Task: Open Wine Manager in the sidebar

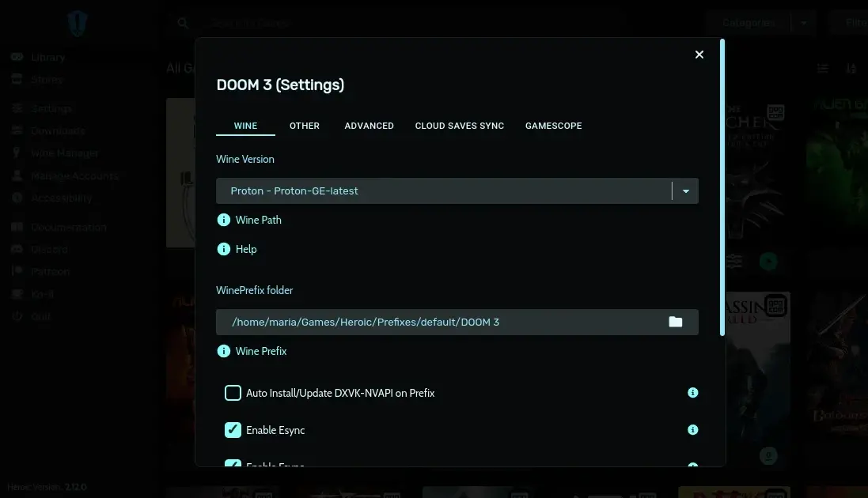Action: (55, 153)
